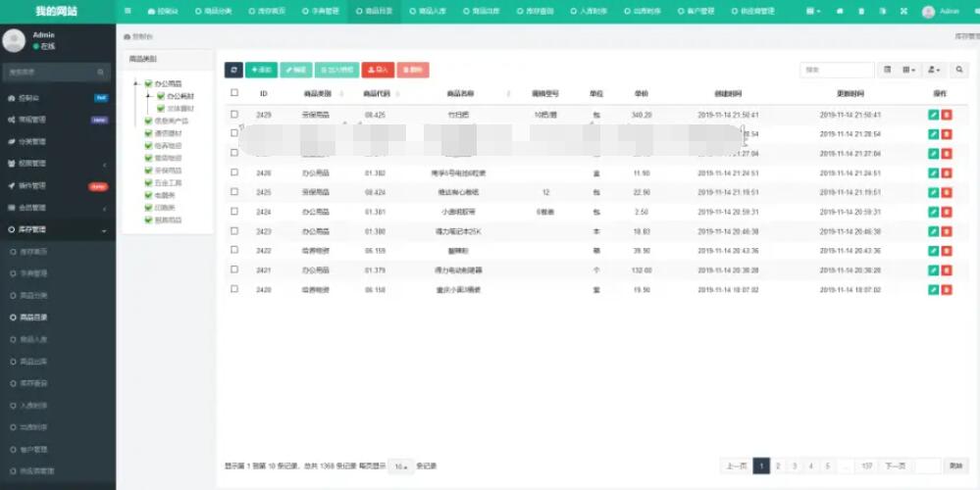The width and height of the screenshot is (980, 490).
Task: Go to page 2 in pagination
Action: pos(778,466)
